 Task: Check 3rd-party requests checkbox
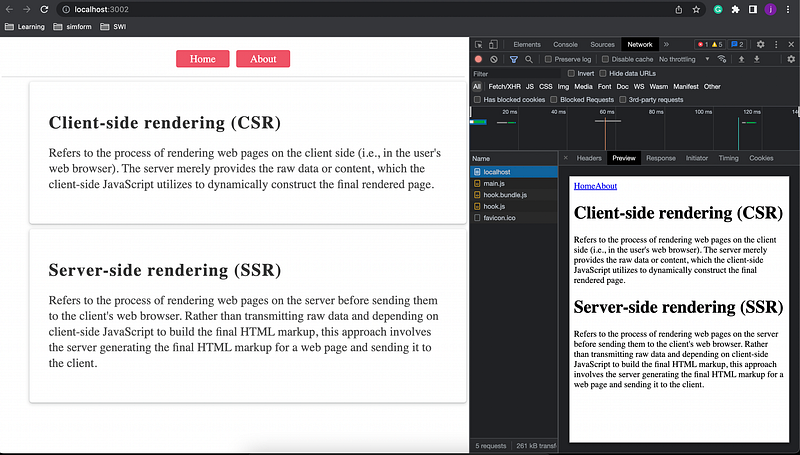coord(622,99)
